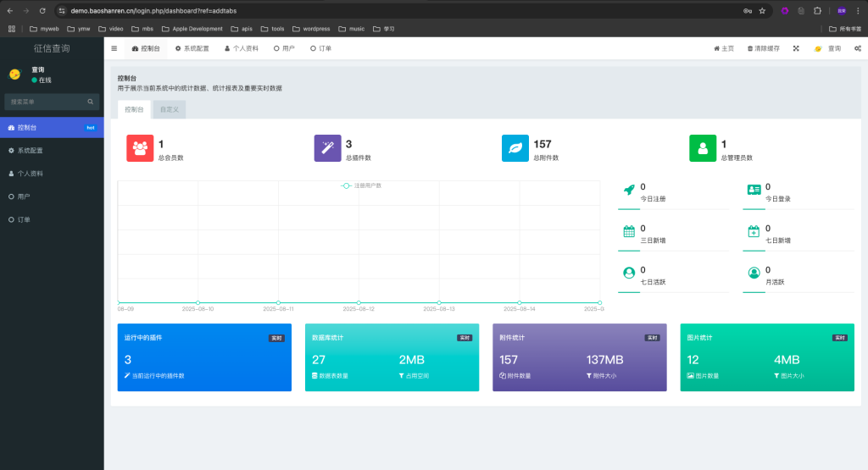Click the 图片数量 picture icon
This screenshot has width=868, height=470.
690,376
